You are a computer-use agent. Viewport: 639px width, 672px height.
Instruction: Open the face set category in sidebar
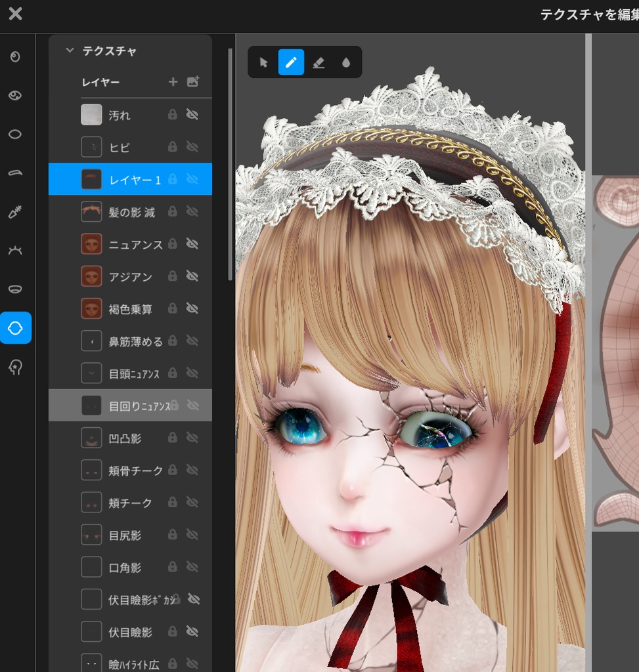pyautogui.click(x=15, y=56)
